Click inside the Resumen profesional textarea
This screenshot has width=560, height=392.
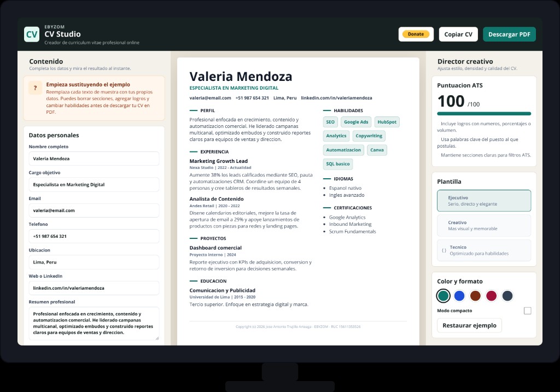pos(94,324)
